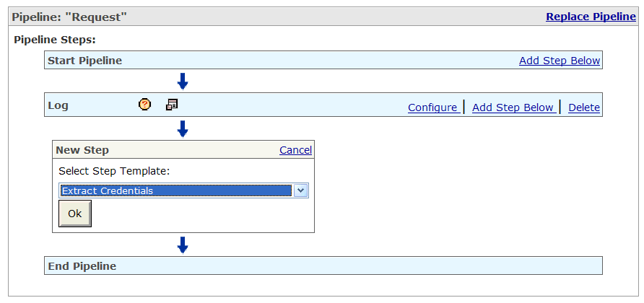Add Step Below in Start Pipeline row
Screen dimensions: 644x303
[x=560, y=61]
